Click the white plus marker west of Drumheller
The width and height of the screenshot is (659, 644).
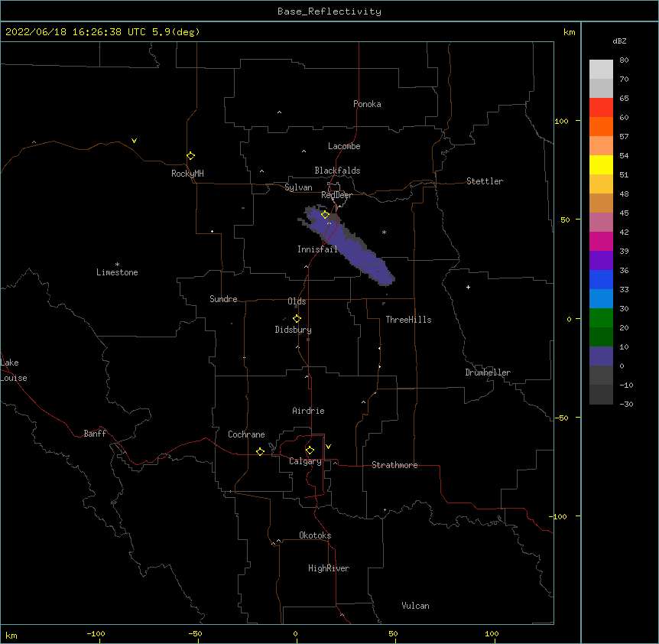pos(468,287)
